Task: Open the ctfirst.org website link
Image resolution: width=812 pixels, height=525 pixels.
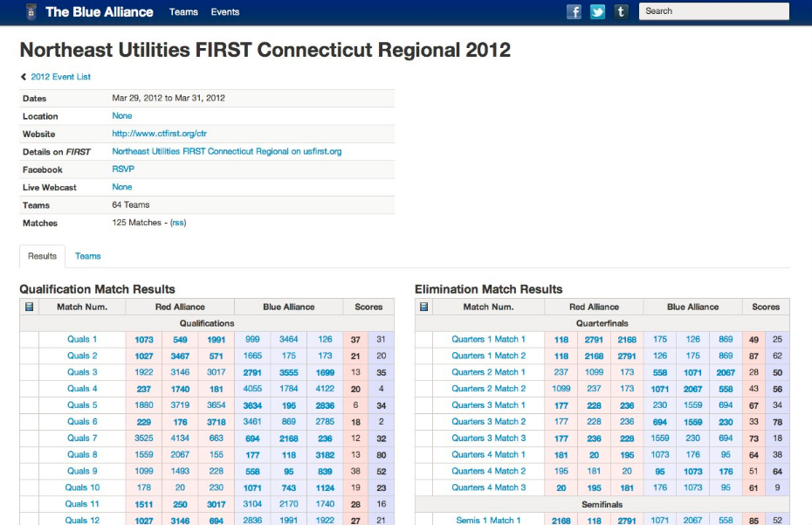Action: [159, 134]
